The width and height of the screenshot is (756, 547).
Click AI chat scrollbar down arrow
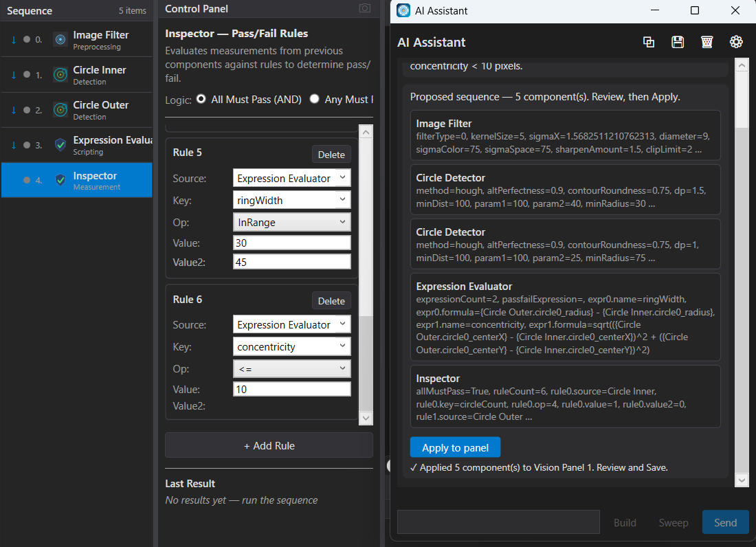742,480
